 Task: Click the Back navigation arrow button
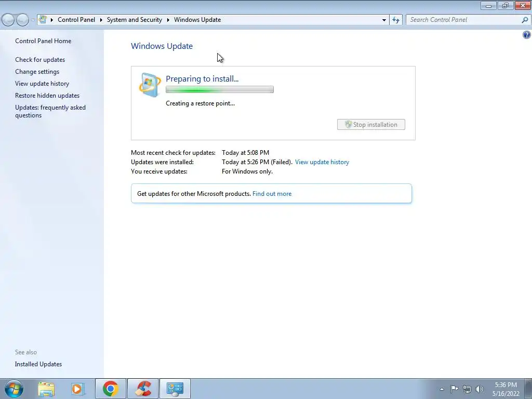[x=7, y=20]
